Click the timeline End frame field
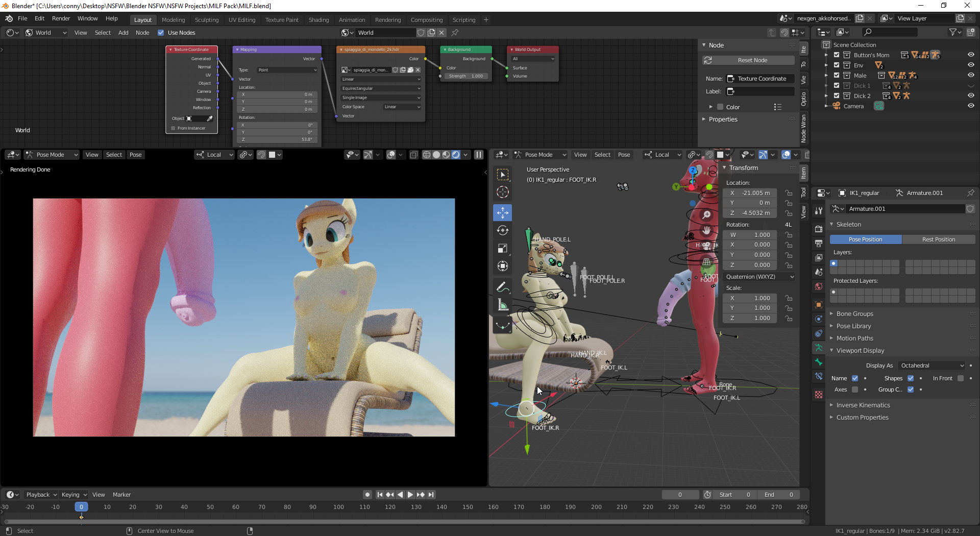Image resolution: width=980 pixels, height=536 pixels. (778, 495)
